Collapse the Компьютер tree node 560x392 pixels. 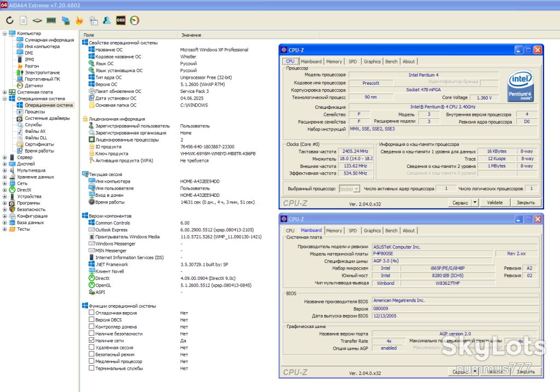tap(4, 33)
